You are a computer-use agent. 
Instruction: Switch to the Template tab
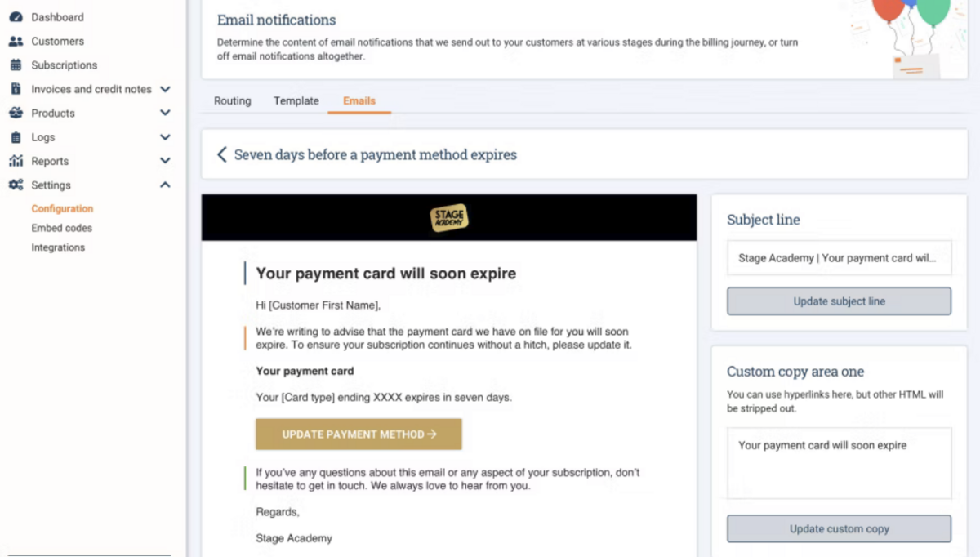click(296, 101)
